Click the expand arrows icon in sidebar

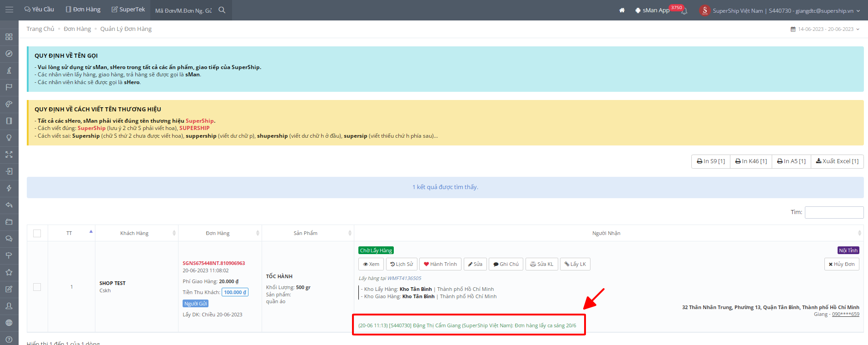click(x=9, y=155)
